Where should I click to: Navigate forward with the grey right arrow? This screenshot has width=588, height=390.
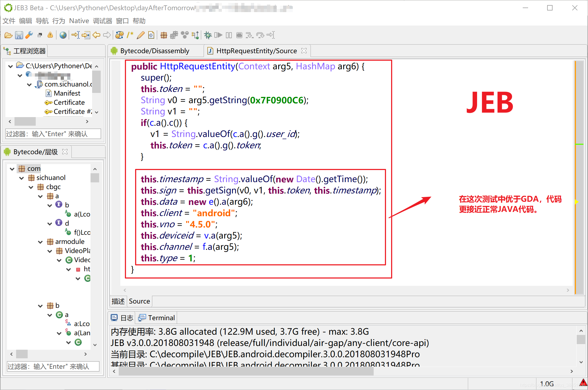(x=107, y=35)
